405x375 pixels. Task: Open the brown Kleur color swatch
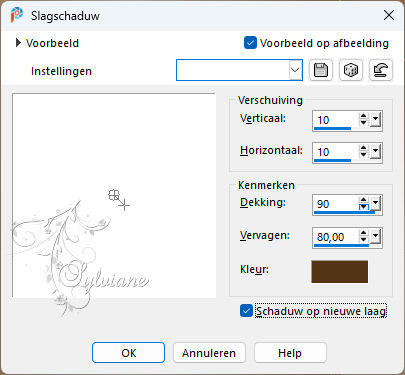click(340, 272)
